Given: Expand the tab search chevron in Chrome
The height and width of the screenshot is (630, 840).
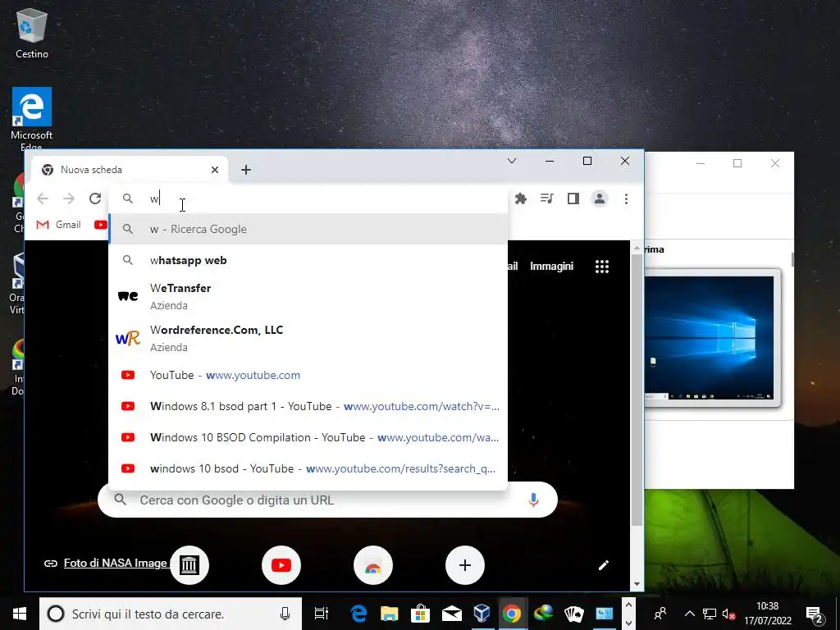Looking at the screenshot, I should tap(512, 161).
